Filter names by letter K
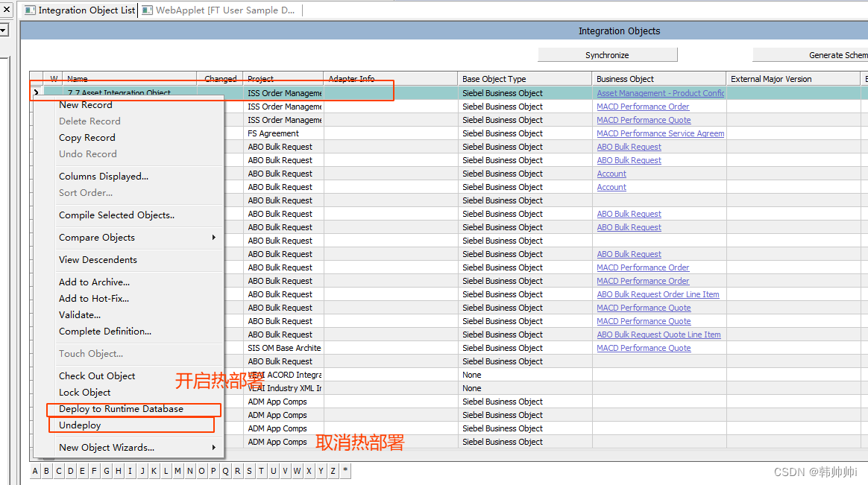The width and height of the screenshot is (868, 485). point(154,471)
